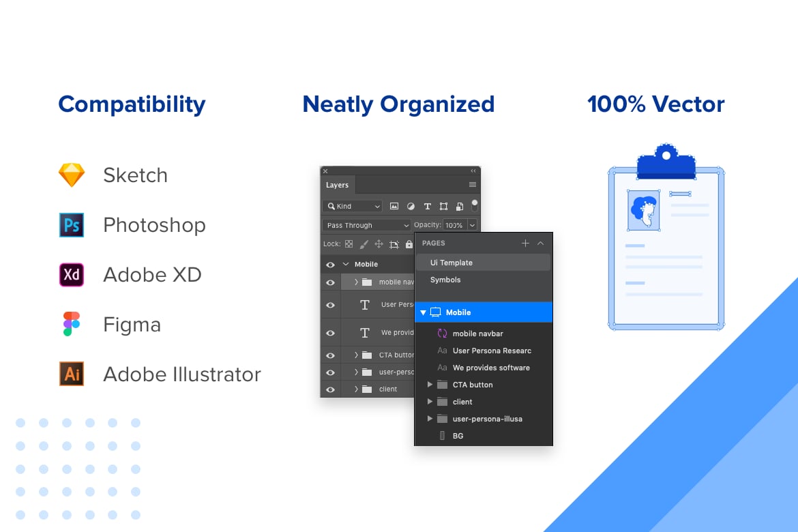Close the Layers panel with X

325,171
